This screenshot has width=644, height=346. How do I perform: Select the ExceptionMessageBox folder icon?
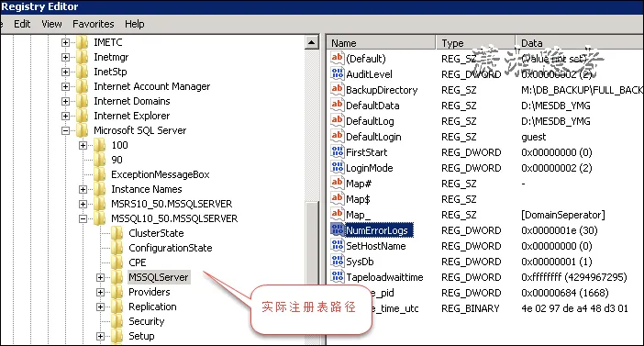(x=100, y=174)
